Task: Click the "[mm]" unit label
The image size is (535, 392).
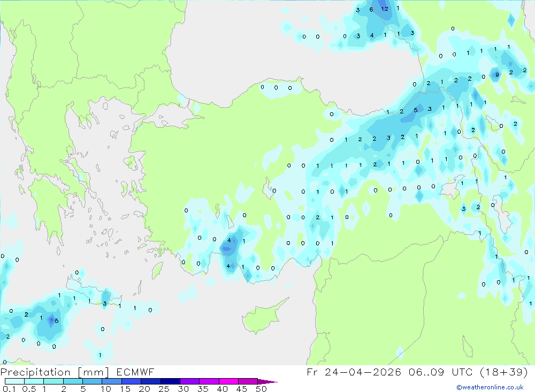Action: (94, 372)
